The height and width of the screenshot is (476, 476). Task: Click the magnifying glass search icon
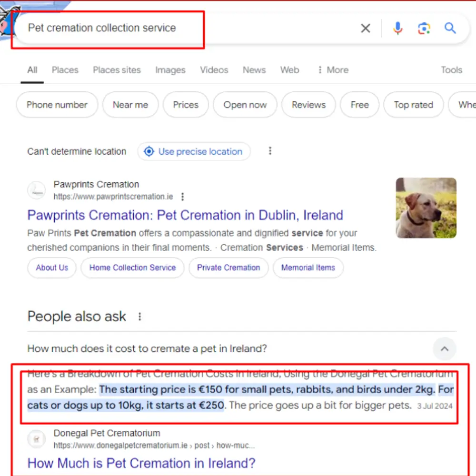450,28
